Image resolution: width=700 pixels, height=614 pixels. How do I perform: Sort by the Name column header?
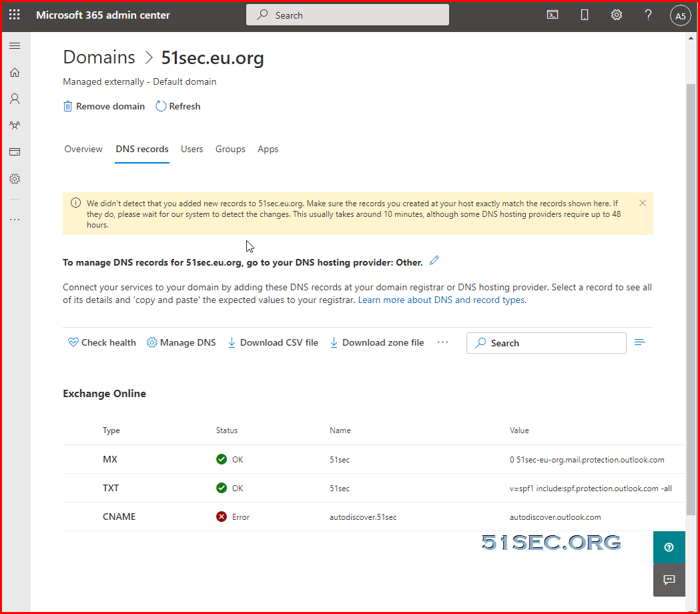(x=340, y=430)
